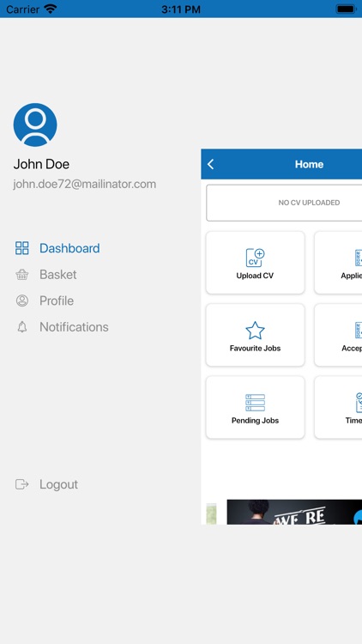This screenshot has width=362, height=644.
Task: Select the Profile person icon
Action: [22, 301]
